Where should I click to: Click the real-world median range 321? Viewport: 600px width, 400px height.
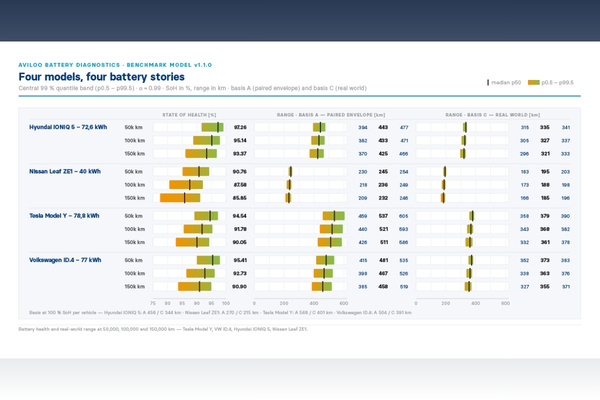[545, 154]
